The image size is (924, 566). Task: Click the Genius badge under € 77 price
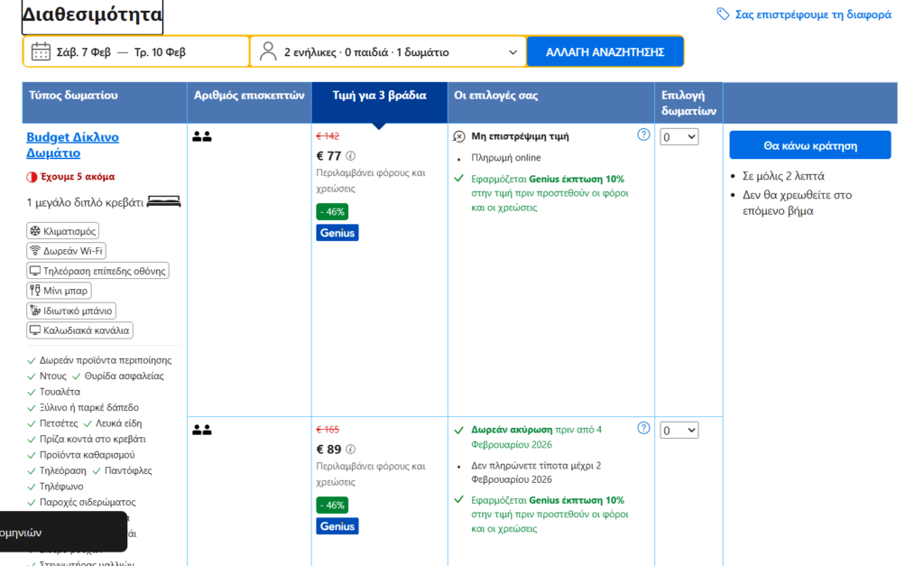[337, 233]
